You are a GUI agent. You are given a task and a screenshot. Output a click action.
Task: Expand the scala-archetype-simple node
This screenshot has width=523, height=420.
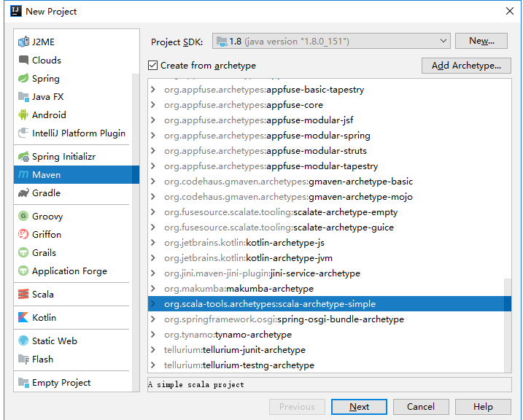coord(153,303)
